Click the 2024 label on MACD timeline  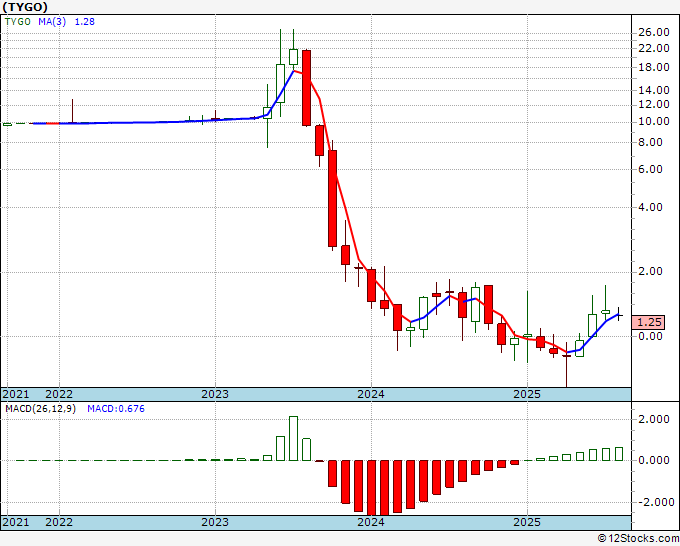pyautogui.click(x=371, y=522)
